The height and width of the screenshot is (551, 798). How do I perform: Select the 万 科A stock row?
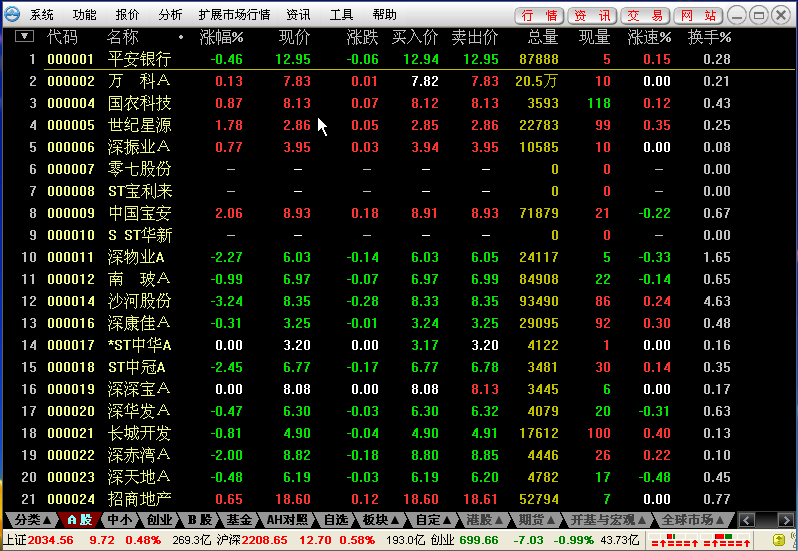[x=399, y=81]
